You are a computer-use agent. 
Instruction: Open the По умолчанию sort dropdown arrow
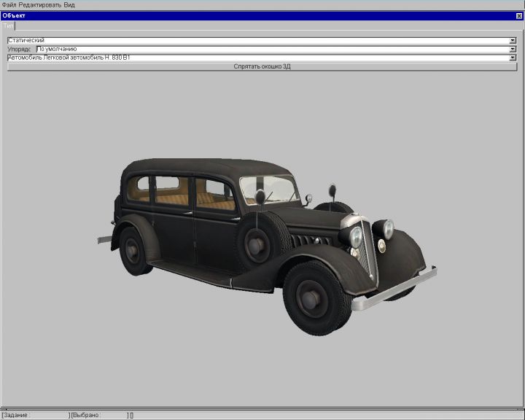coord(513,49)
